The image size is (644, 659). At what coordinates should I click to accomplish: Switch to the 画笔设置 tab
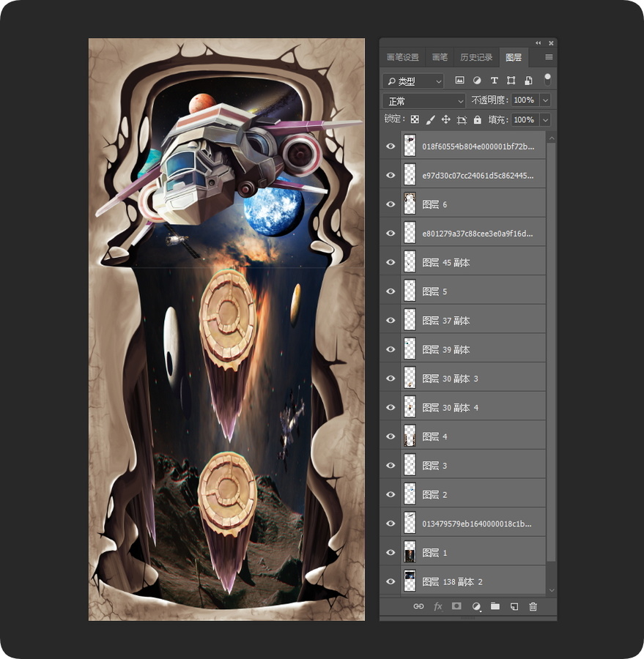402,57
